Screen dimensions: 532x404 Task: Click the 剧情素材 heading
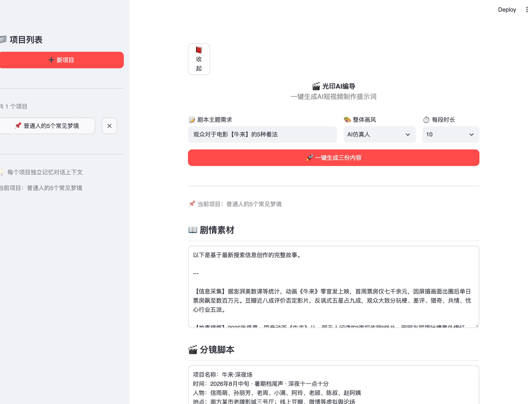pyautogui.click(x=217, y=230)
